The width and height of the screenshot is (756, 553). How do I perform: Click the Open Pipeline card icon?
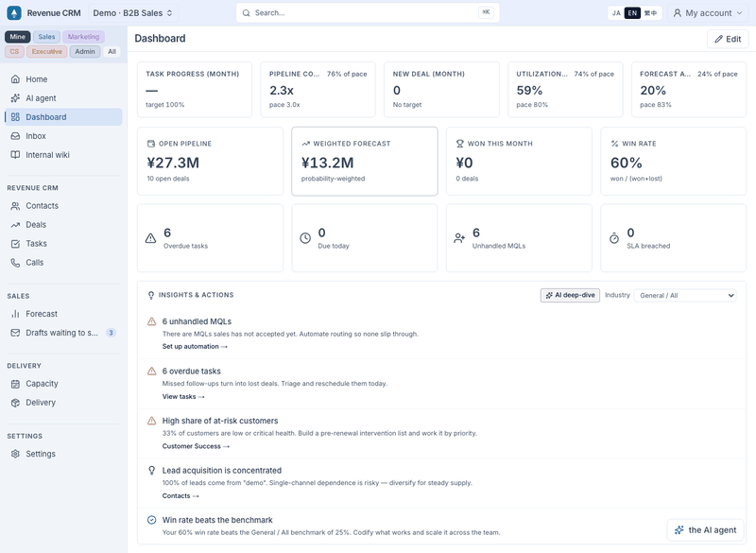pos(151,144)
